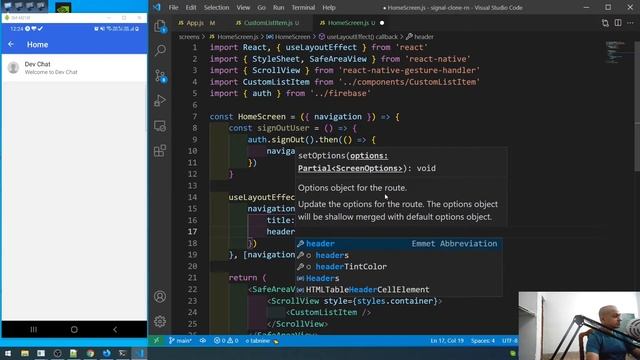Click the screens folder in the breadcrumb
This screenshot has height=360, width=640.
click(189, 37)
